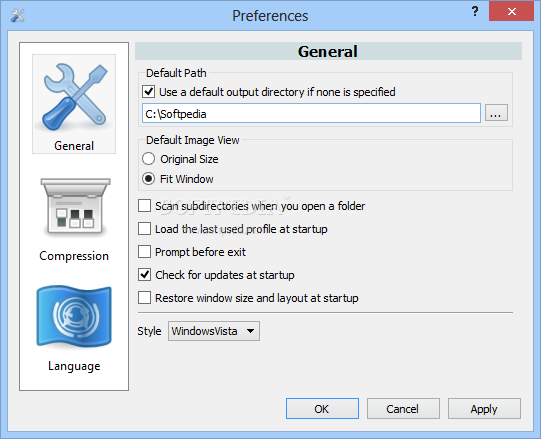Select the Fit Window radio button

pyautogui.click(x=148, y=179)
